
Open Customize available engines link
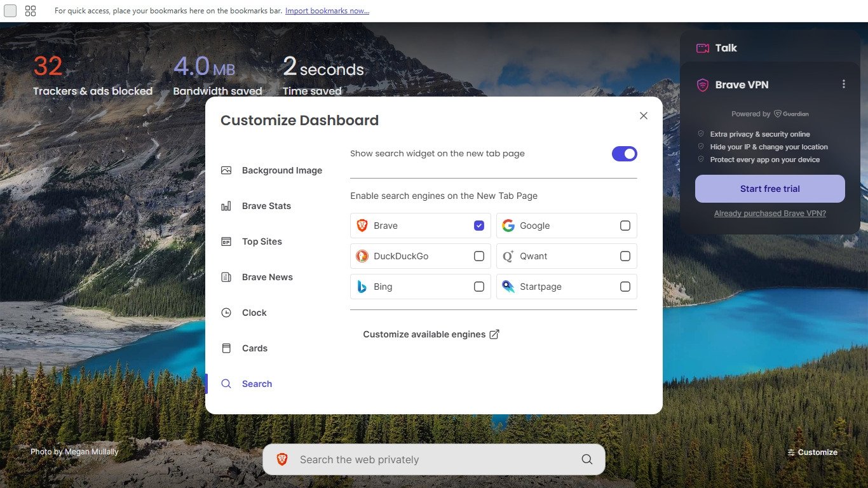tap(431, 334)
